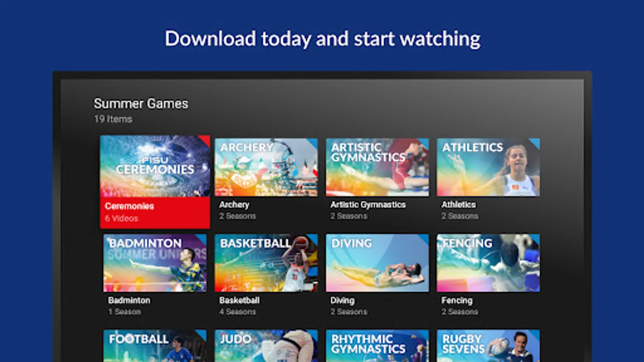The width and height of the screenshot is (644, 362).
Task: Click '2 Seasons' under Athletics
Action: (460, 216)
